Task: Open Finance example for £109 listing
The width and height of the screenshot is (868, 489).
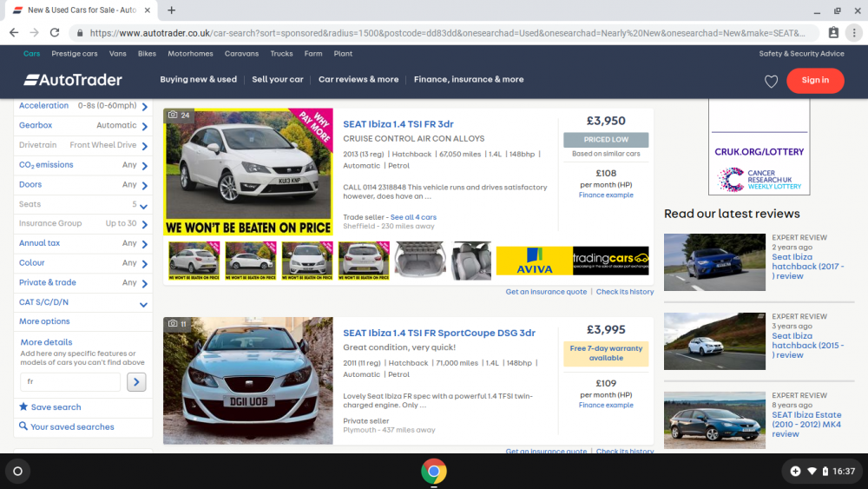Action: pos(606,405)
